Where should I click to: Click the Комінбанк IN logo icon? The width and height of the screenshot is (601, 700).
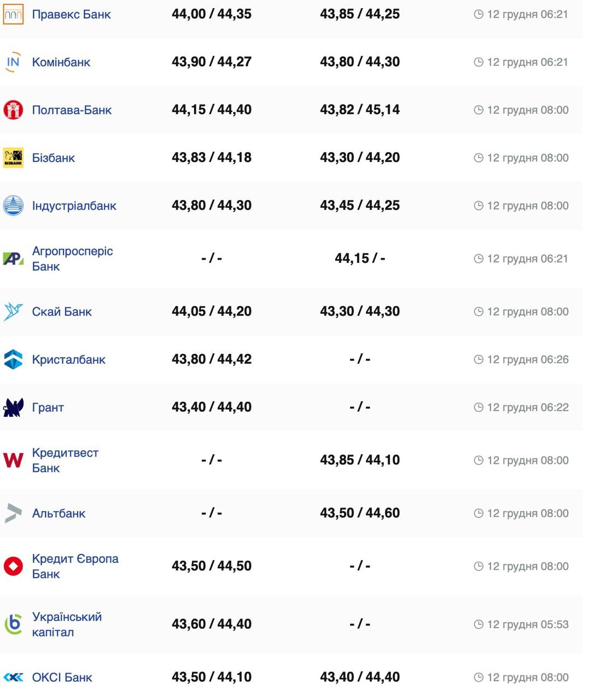(13, 62)
